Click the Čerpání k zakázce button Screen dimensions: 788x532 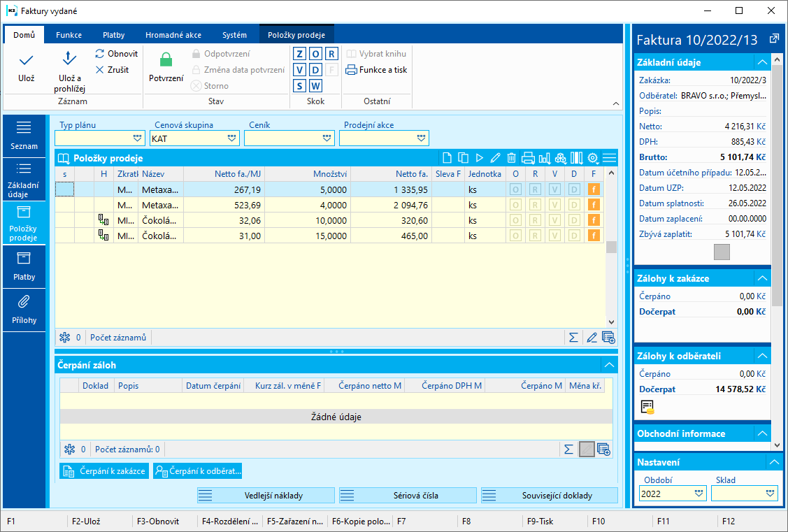(104, 471)
